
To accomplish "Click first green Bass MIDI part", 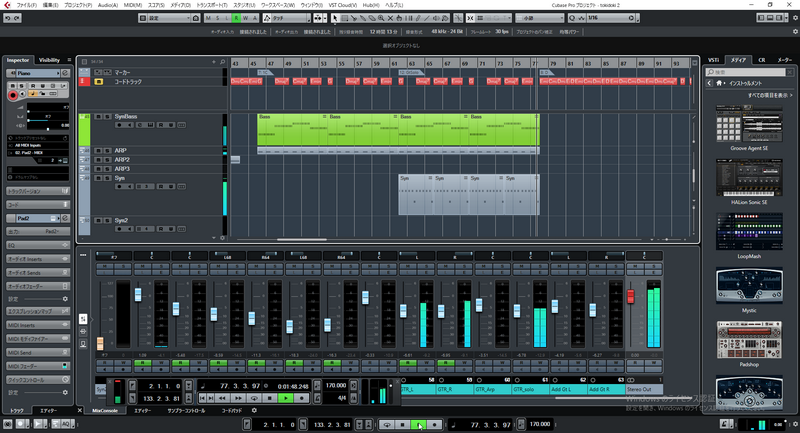I will 292,130.
